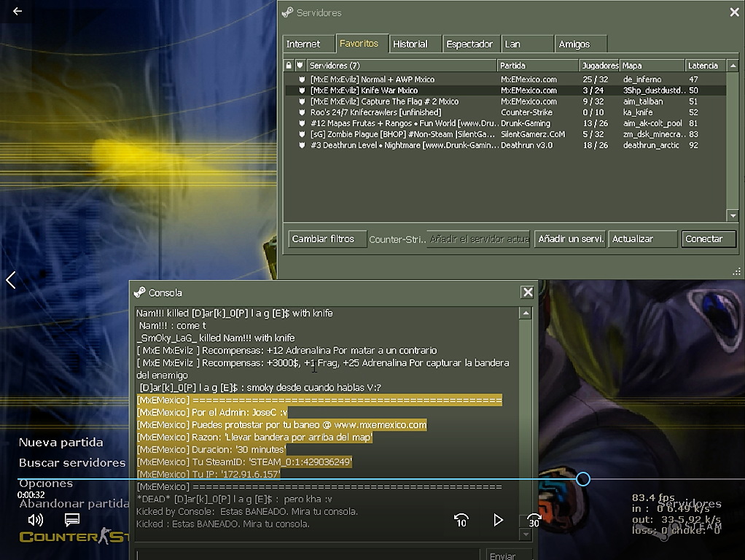This screenshot has height=560, width=745.
Task: Switch to the Lan tab
Action: [x=527, y=44]
